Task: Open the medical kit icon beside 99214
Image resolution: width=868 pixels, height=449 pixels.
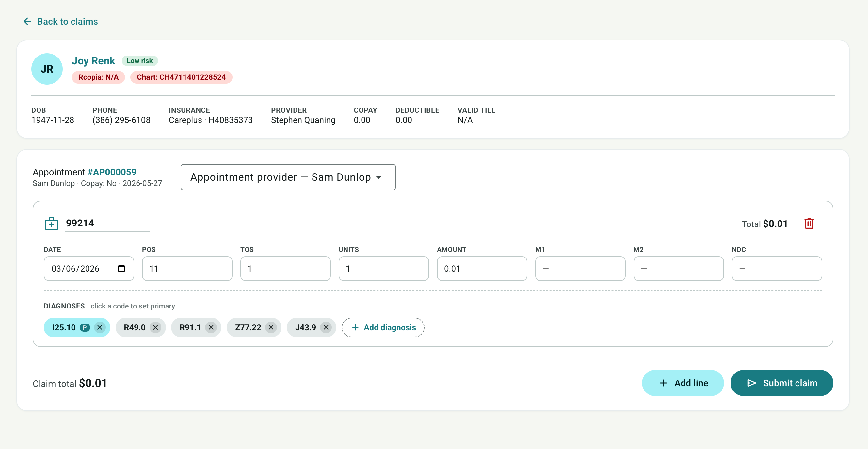Action: coord(52,224)
